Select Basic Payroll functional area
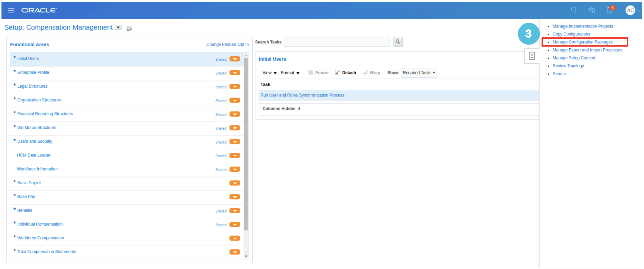 pyautogui.click(x=29, y=183)
